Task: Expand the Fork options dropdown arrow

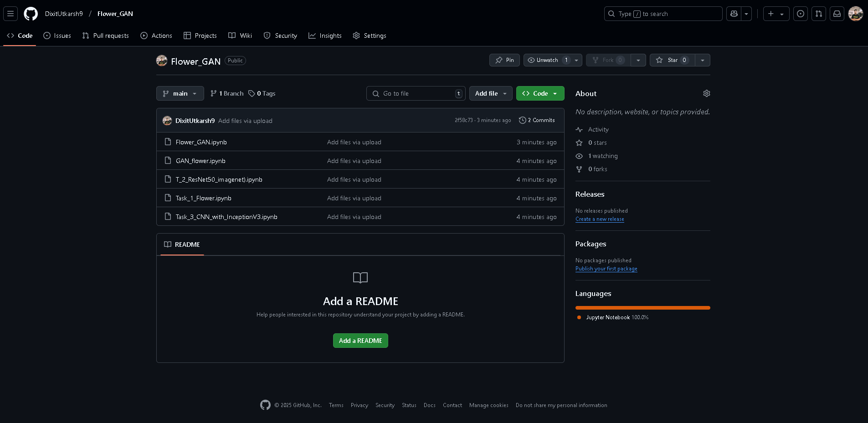Action: [638, 60]
